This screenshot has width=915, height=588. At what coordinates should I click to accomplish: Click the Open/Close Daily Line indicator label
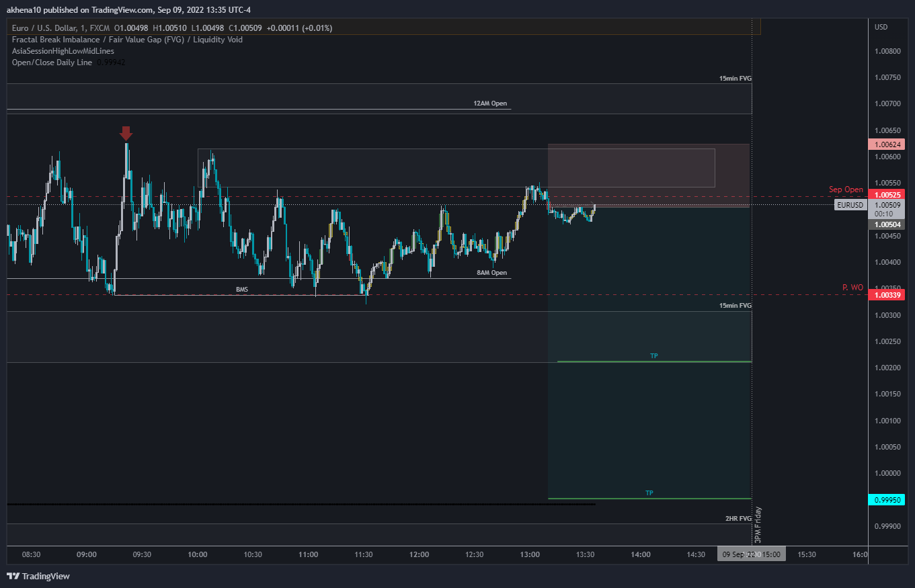[52, 62]
